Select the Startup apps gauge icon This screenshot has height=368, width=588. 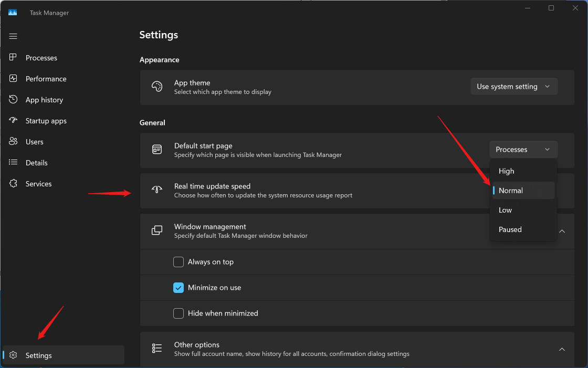pos(13,121)
